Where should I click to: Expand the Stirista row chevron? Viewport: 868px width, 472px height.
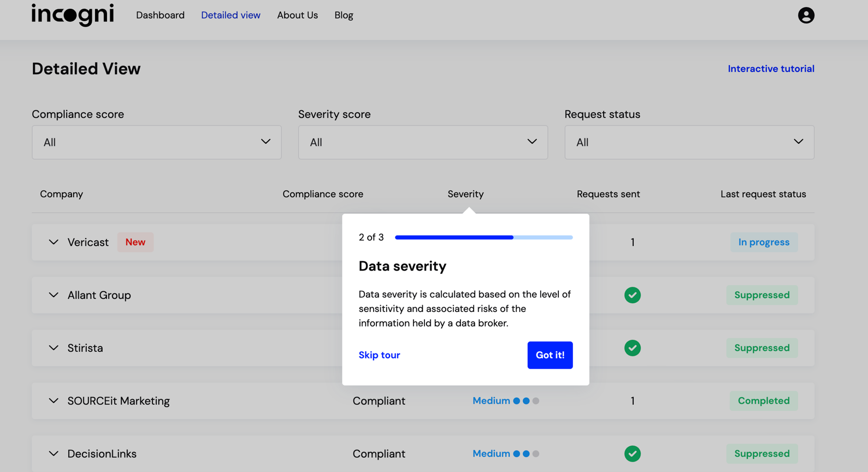pos(54,348)
